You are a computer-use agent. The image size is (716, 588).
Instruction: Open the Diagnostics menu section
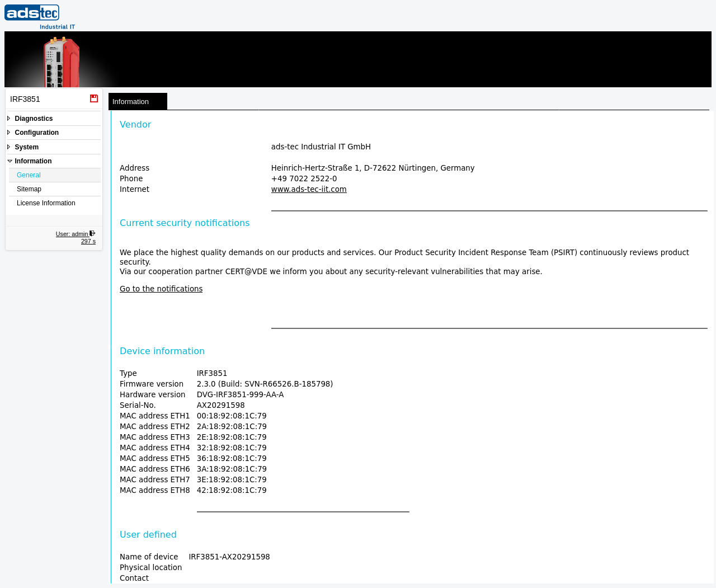[x=34, y=119]
